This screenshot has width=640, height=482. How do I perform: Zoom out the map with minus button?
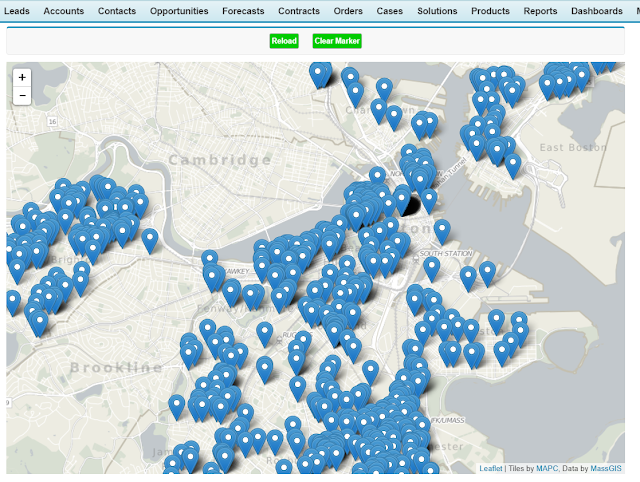pos(22,96)
